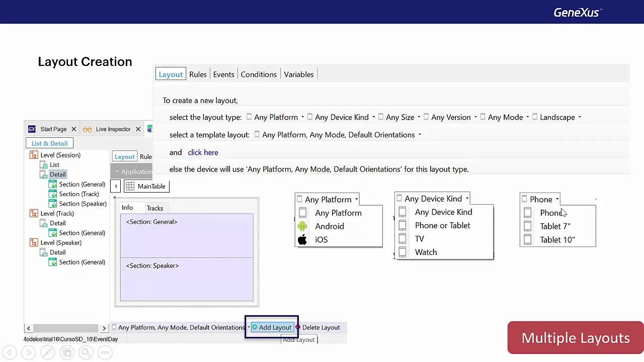644x362 pixels.
Task: Switch to the Events tab
Action: coord(223,74)
